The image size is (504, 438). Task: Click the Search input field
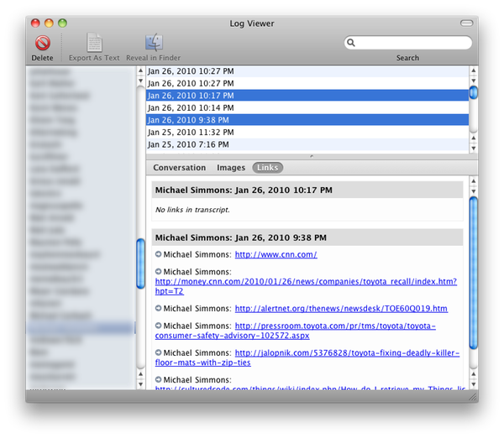pos(412,43)
